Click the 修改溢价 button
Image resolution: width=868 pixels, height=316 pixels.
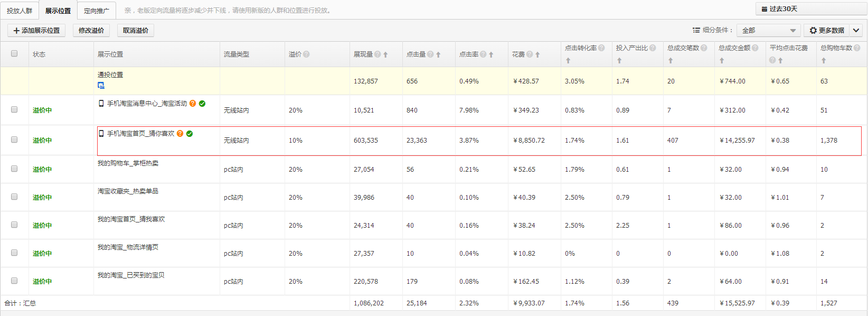coord(91,31)
